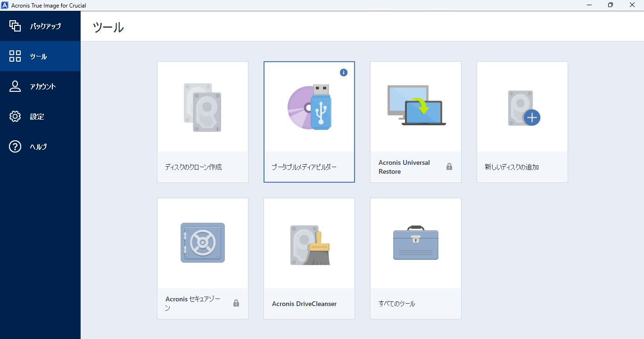Open Acronis セキュアゾーン label
The image size is (644, 339).
(193, 304)
